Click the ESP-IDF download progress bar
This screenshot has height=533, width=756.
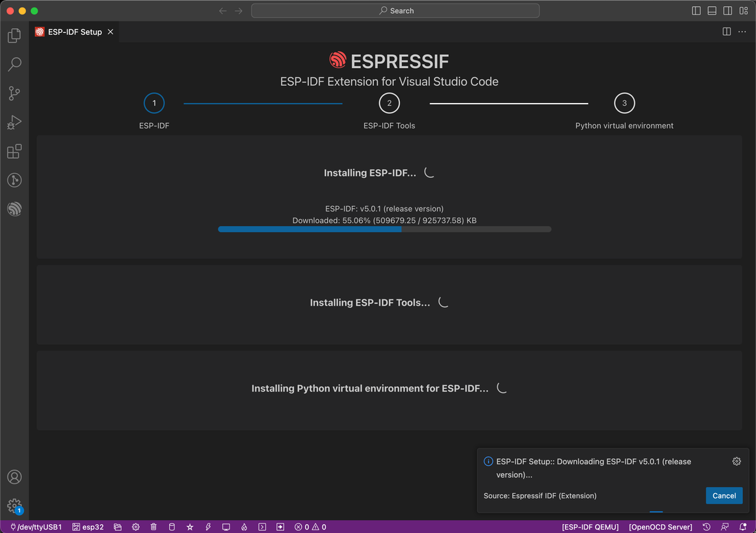pos(384,229)
